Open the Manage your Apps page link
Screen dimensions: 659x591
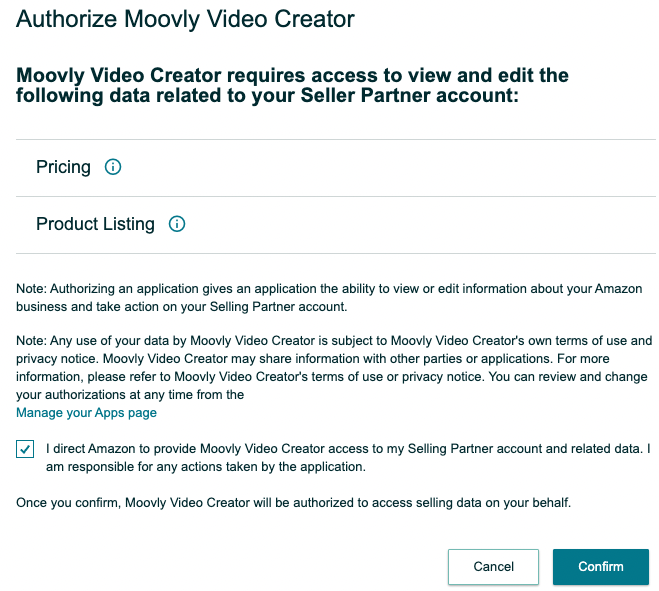click(86, 413)
